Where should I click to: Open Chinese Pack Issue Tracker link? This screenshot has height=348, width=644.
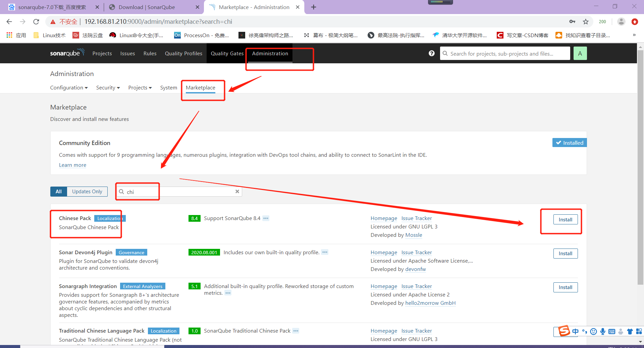click(x=417, y=218)
